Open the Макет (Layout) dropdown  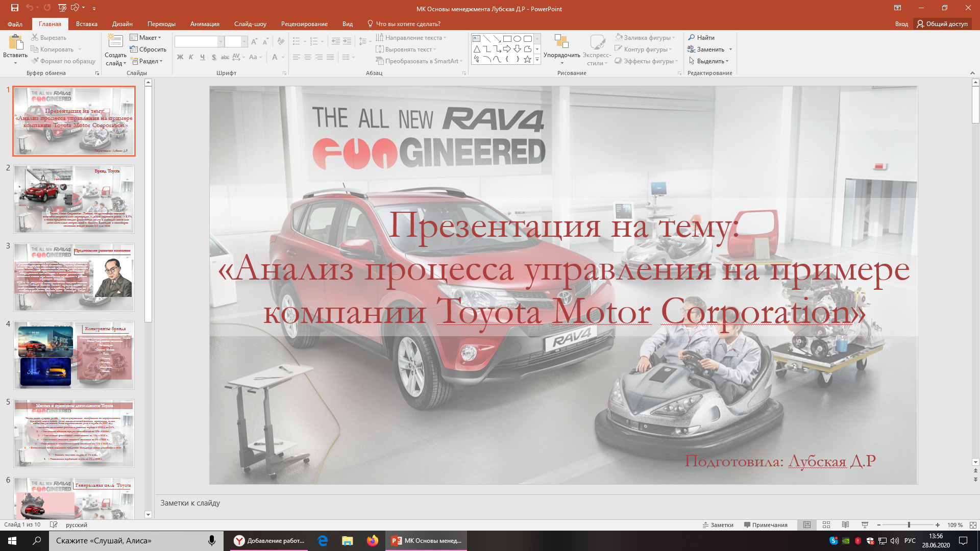coord(145,37)
